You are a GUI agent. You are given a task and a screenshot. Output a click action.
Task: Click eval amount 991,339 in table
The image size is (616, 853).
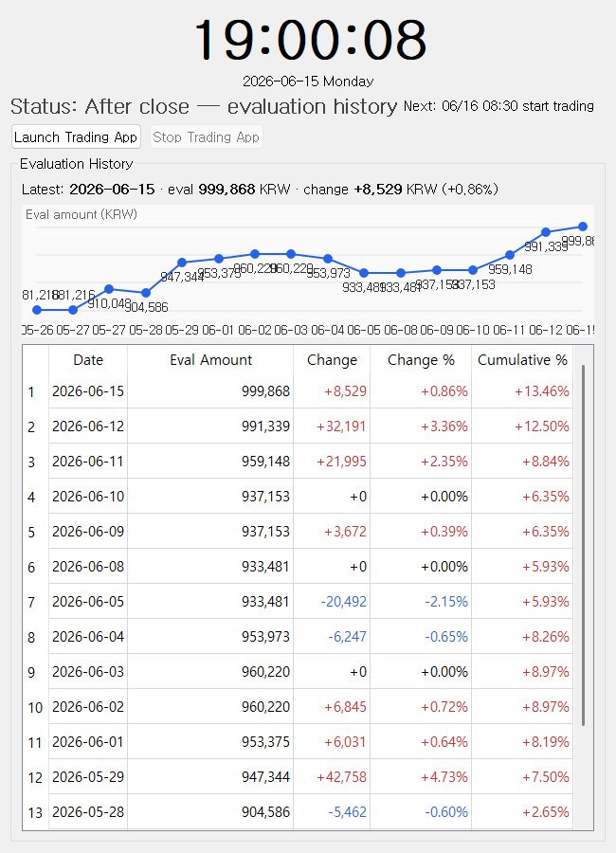[210, 426]
